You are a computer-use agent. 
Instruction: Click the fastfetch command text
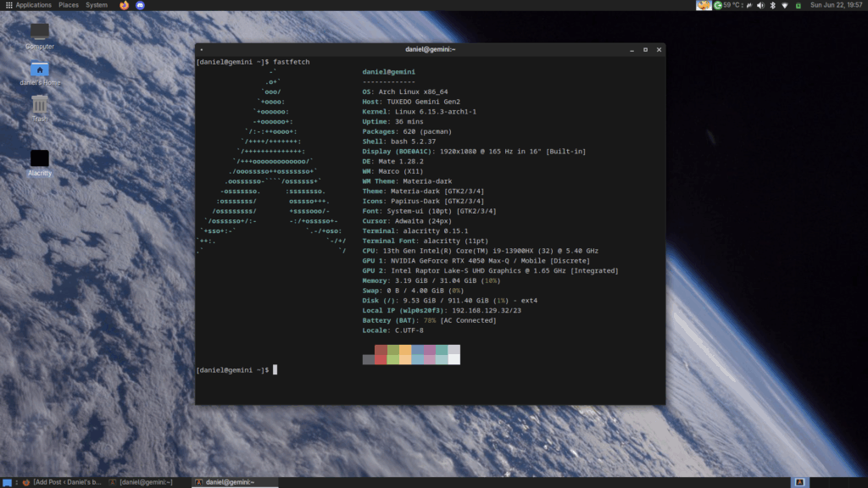[292, 62]
